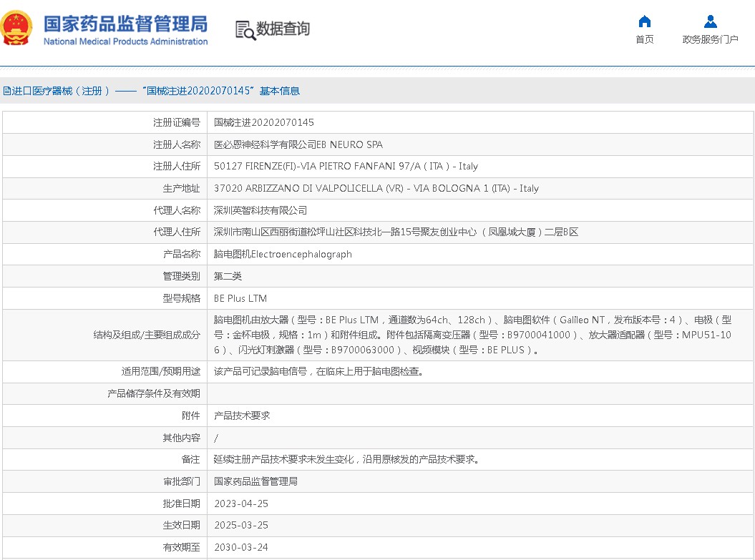The width and height of the screenshot is (755, 560).
Task: Click the 政务服务门户 person icon
Action: tap(710, 21)
